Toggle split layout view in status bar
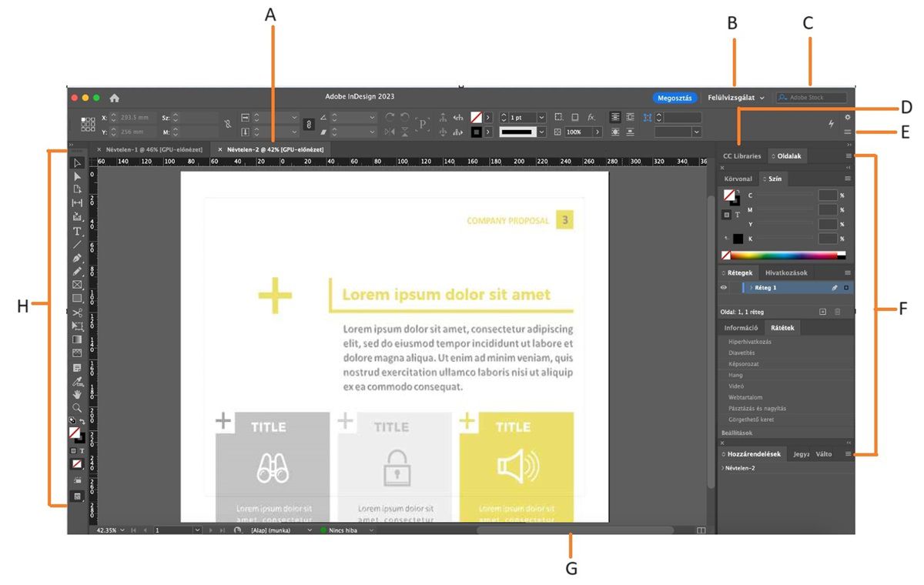The width and height of the screenshot is (924, 585). [701, 530]
